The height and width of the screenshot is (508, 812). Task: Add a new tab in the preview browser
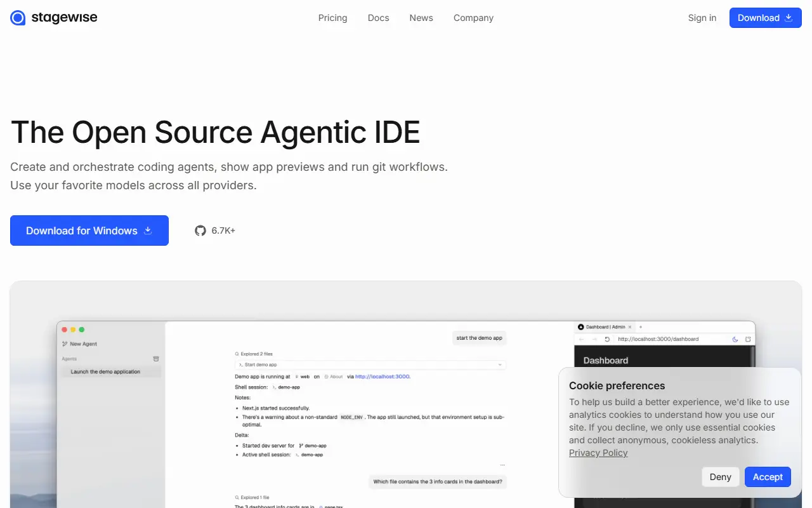tap(641, 327)
